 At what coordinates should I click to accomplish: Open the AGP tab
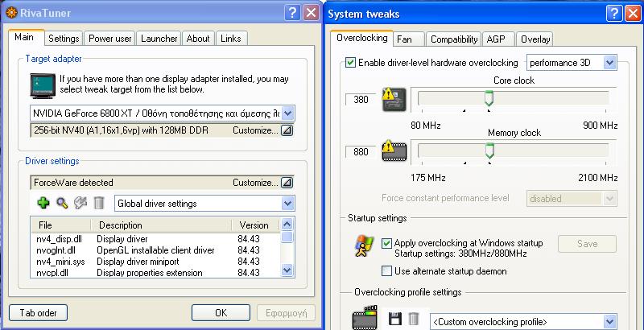tap(498, 39)
